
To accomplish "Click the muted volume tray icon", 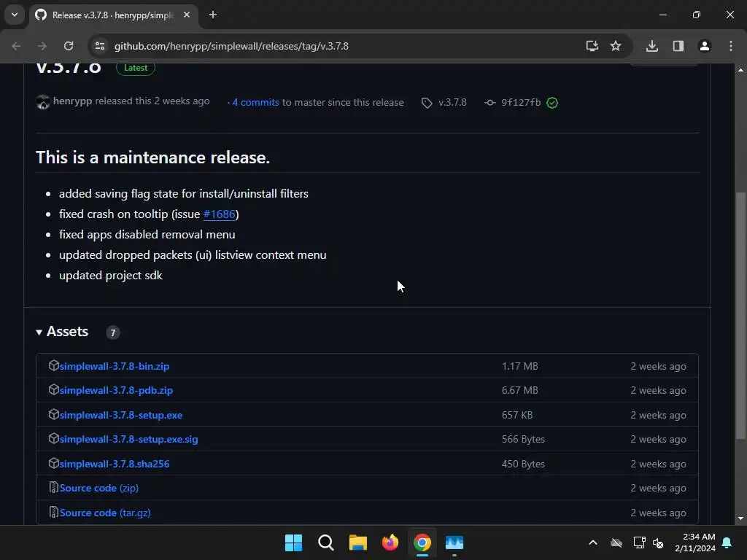I will tap(658, 542).
